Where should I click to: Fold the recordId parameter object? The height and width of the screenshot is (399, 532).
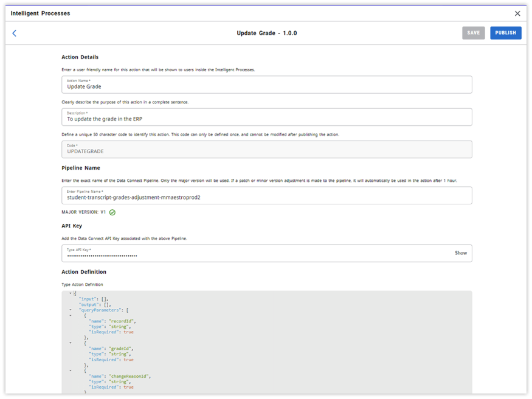tap(71, 316)
